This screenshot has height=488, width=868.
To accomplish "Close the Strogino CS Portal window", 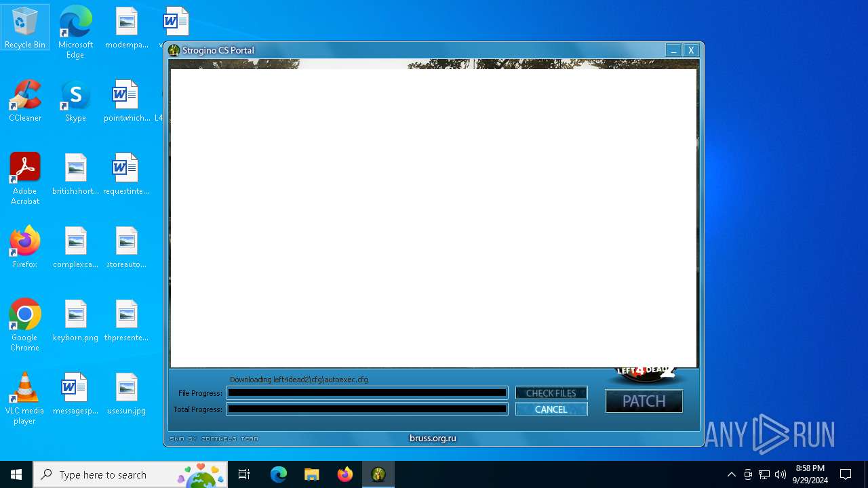I will (x=691, y=50).
